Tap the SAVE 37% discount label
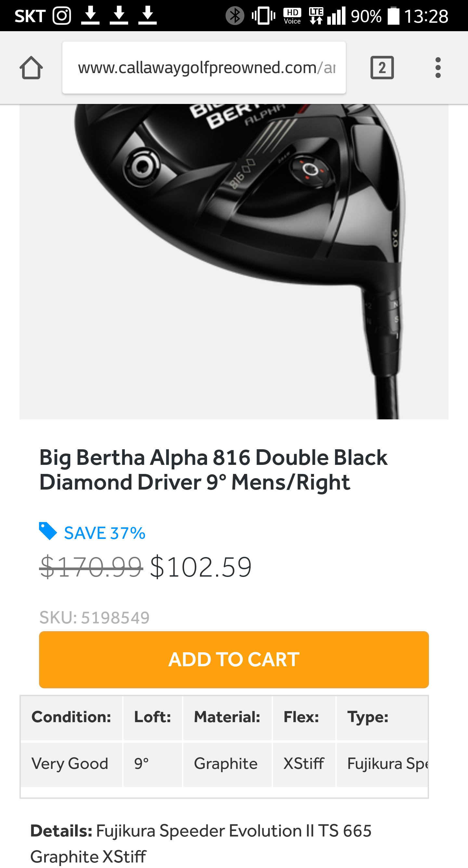Image resolution: width=468 pixels, height=868 pixels. (x=105, y=533)
